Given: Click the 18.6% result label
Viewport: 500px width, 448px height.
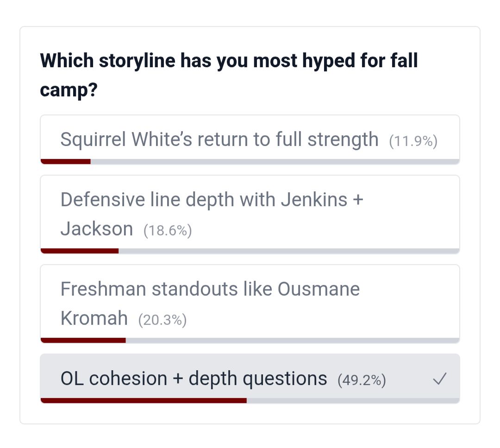Looking at the screenshot, I should coord(168,230).
